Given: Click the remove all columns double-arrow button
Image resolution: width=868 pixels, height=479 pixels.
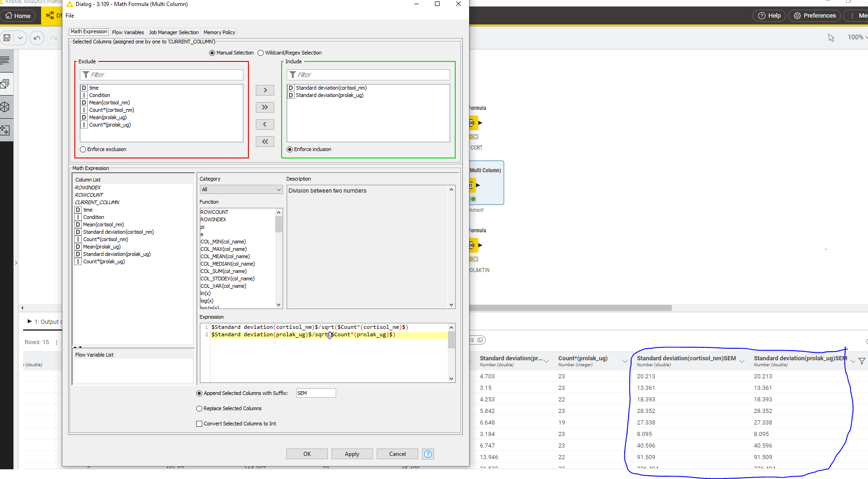Looking at the screenshot, I should tap(265, 141).
